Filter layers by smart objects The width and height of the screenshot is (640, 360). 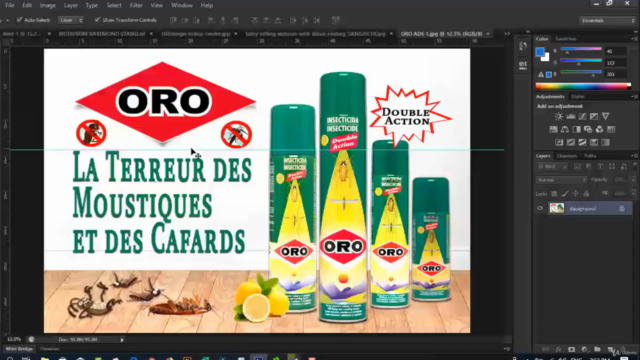[x=623, y=167]
